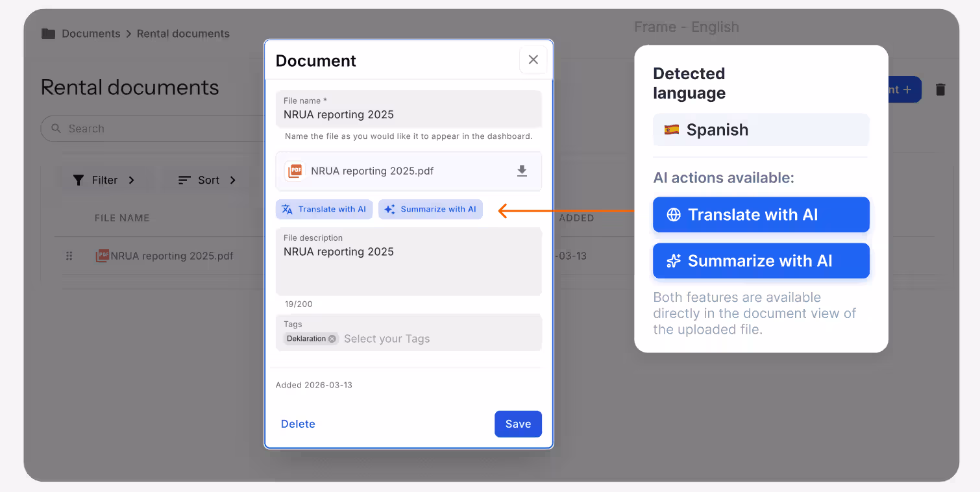
Task: Go to Documents in the breadcrumb
Action: [x=91, y=34]
